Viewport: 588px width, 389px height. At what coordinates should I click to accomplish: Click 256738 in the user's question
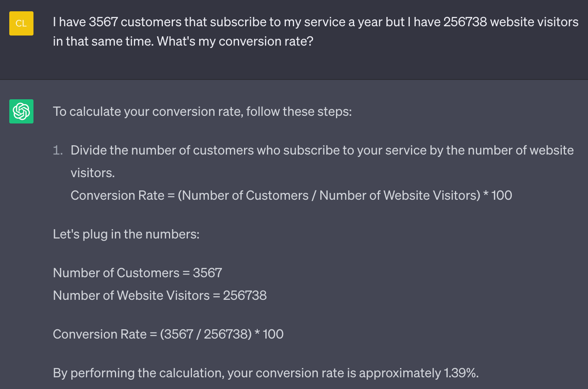coord(465,22)
